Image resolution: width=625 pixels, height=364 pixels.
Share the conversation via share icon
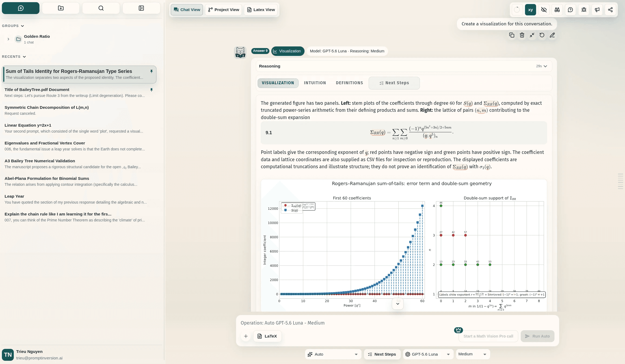[x=610, y=10]
